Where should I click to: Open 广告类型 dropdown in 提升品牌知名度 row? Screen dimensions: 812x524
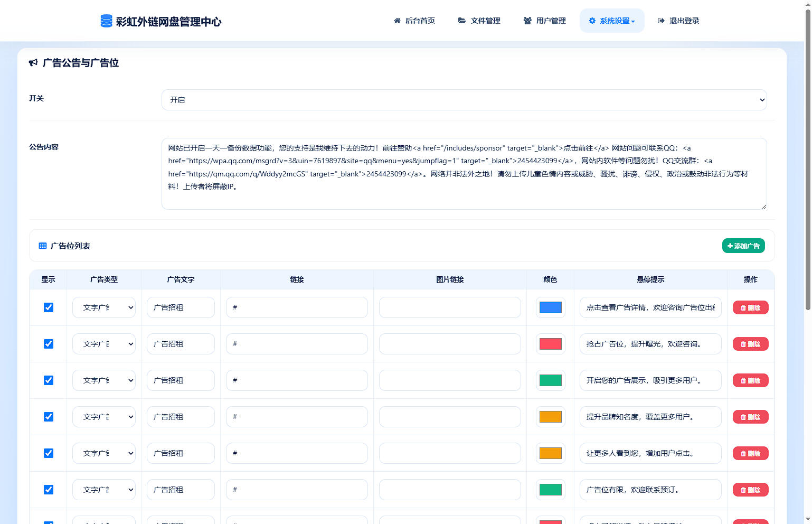click(x=104, y=417)
